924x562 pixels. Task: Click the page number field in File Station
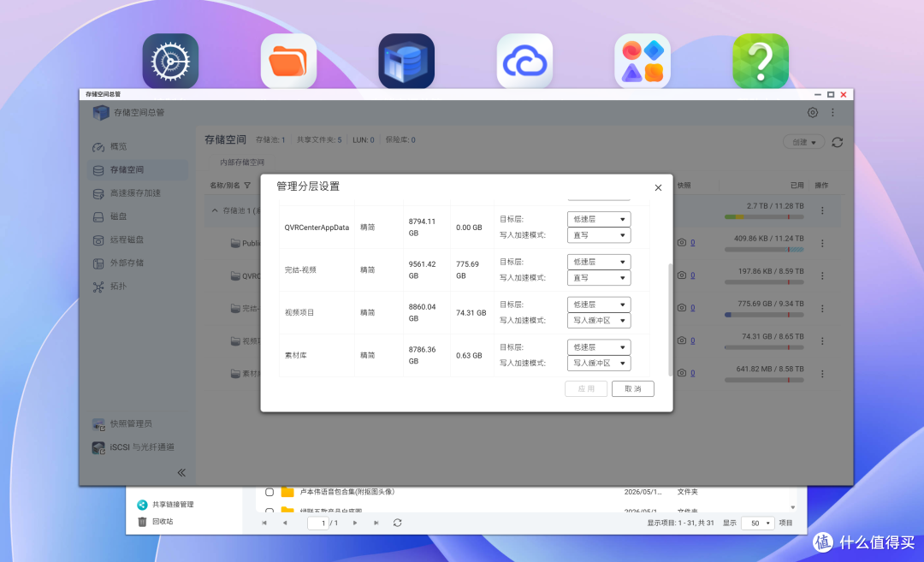pos(318,524)
